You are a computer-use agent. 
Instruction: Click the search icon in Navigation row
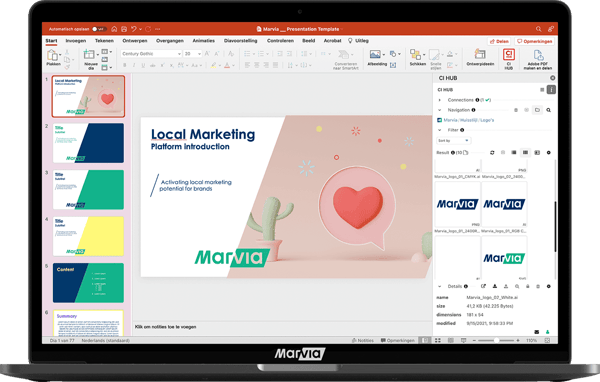548,110
